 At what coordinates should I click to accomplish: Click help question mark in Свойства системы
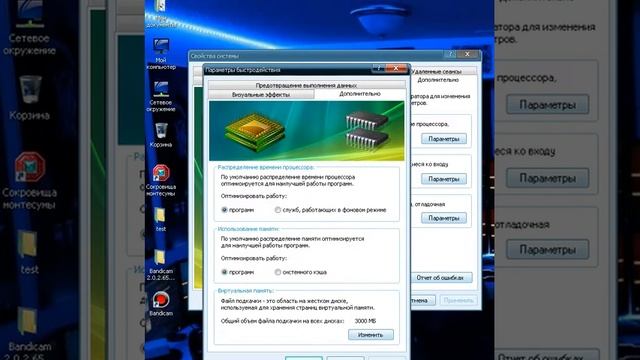click(449, 54)
